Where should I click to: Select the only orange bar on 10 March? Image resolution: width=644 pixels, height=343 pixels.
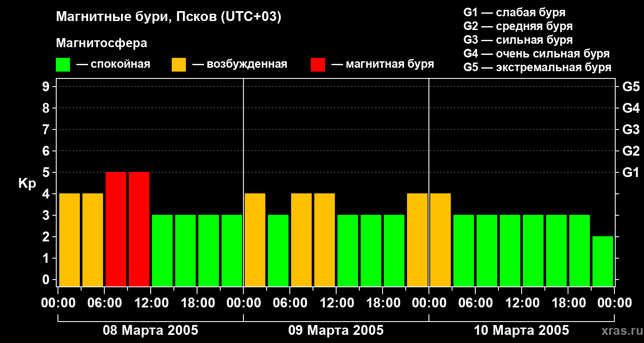(440, 240)
